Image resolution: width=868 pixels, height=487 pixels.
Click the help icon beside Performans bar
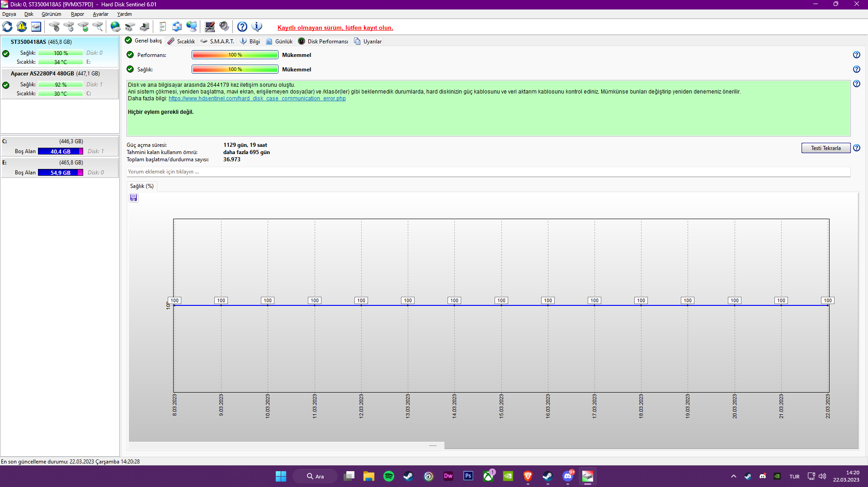[857, 55]
